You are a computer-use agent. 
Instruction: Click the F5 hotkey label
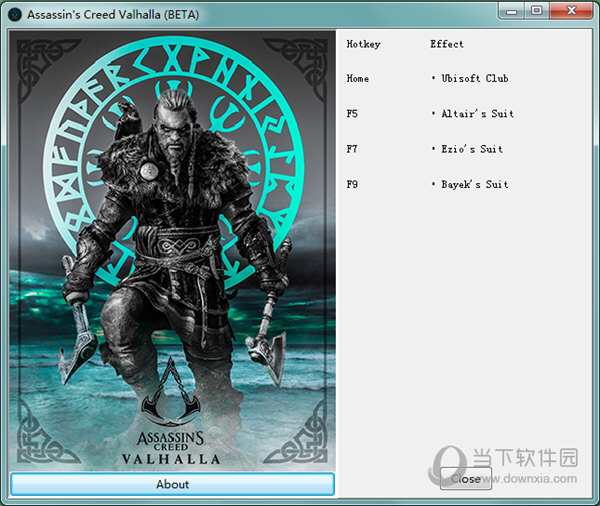tap(352, 114)
